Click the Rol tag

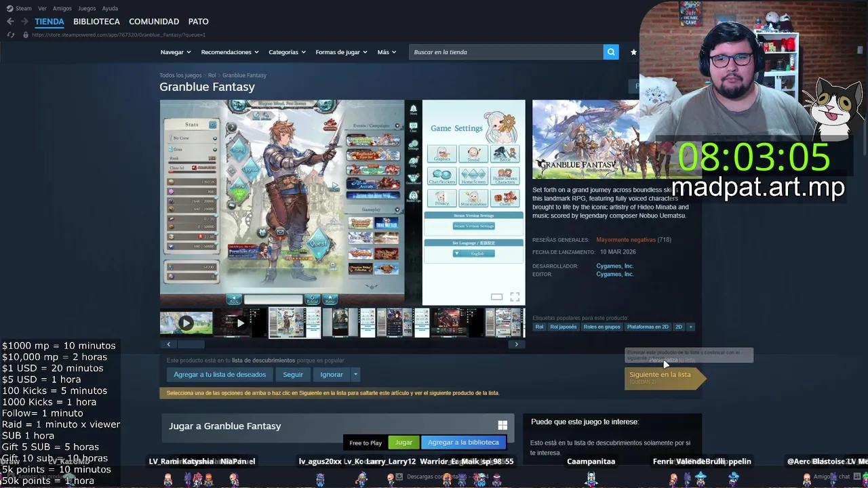click(539, 327)
